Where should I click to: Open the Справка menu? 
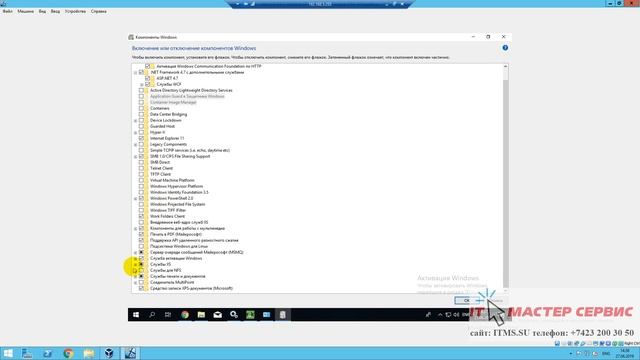(x=98, y=11)
